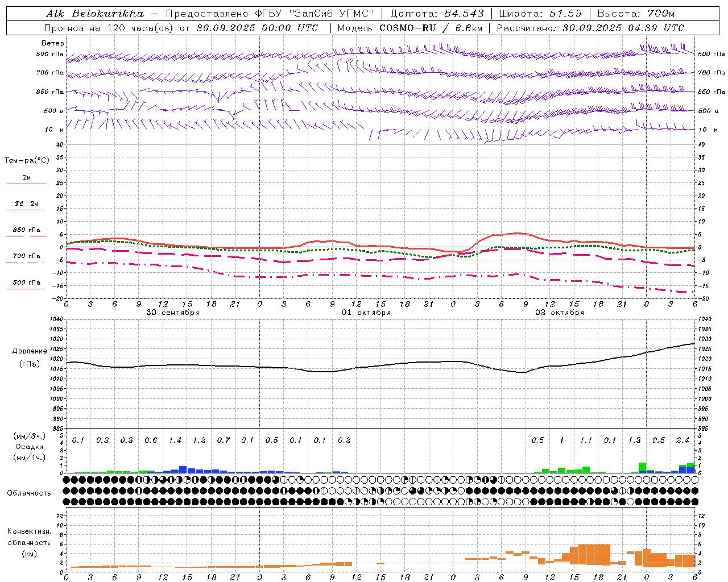Click the '30 сентября' date label
Image resolution: width=728 pixels, height=582 pixels.
173,313
